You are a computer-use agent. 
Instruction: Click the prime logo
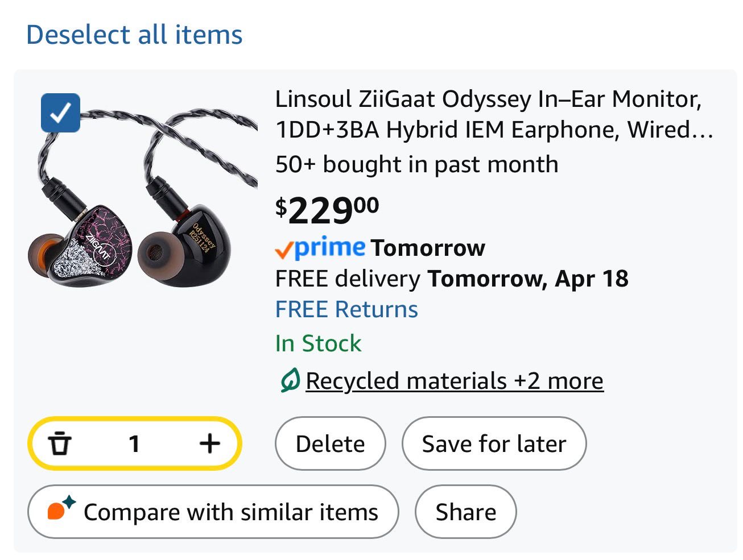320,248
